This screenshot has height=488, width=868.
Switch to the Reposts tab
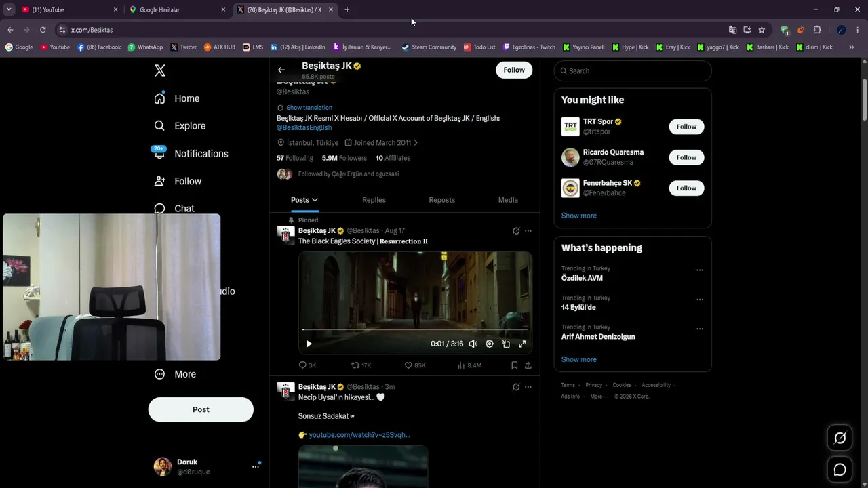coord(442,200)
